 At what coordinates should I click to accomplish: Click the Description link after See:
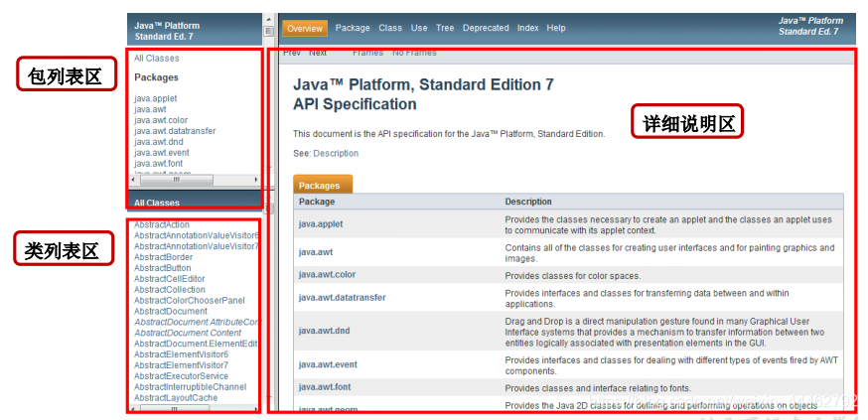(336, 153)
